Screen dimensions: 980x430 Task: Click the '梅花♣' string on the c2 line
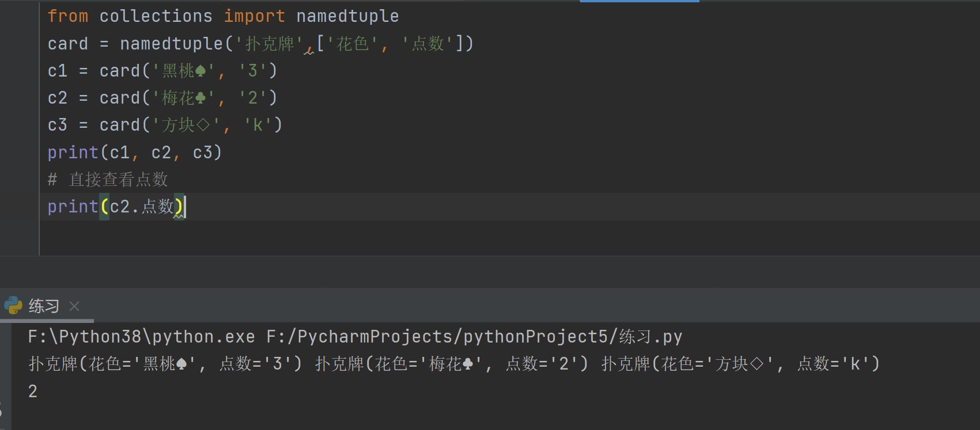[183, 98]
